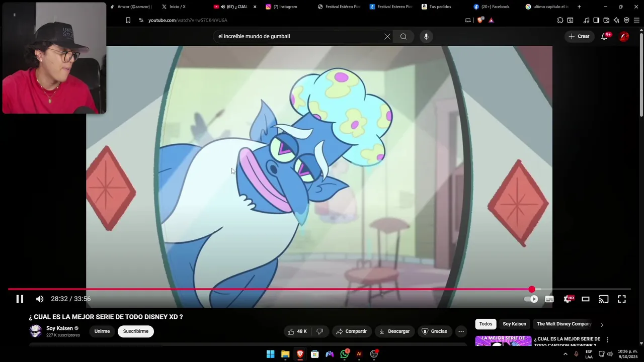
Task: Click the Descargar button
Action: (394, 331)
